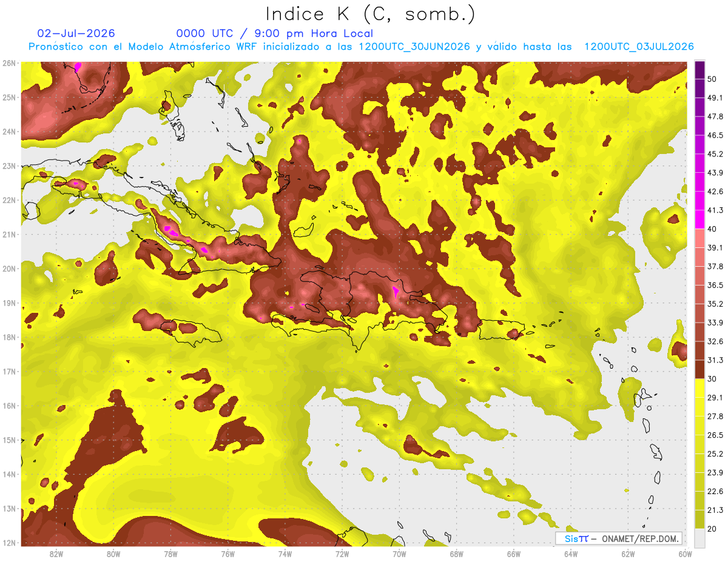Click the colorbar value '42.6'
Screen dimensions: 728x562
715,192
